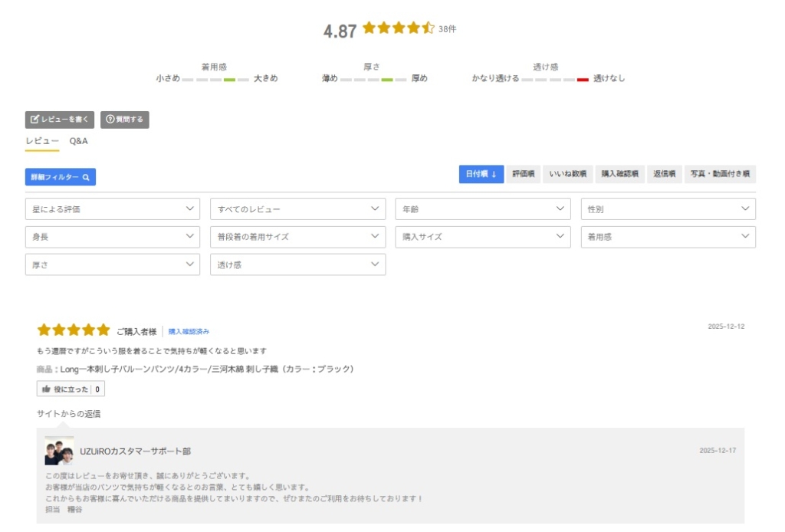This screenshot has height=532, width=785.
Task: Select the レビュー tab
Action: (42, 141)
